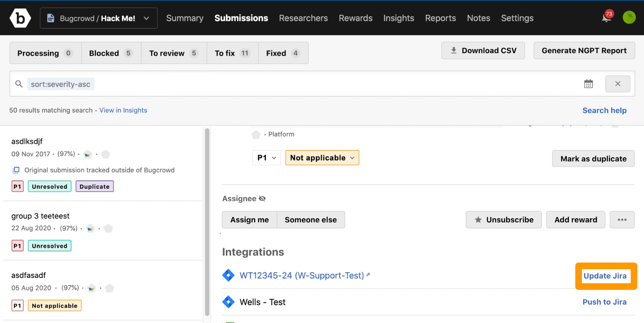The image size is (644, 323).
Task: Open the Bugcrowd / Hack Me! program selector
Action: click(99, 18)
